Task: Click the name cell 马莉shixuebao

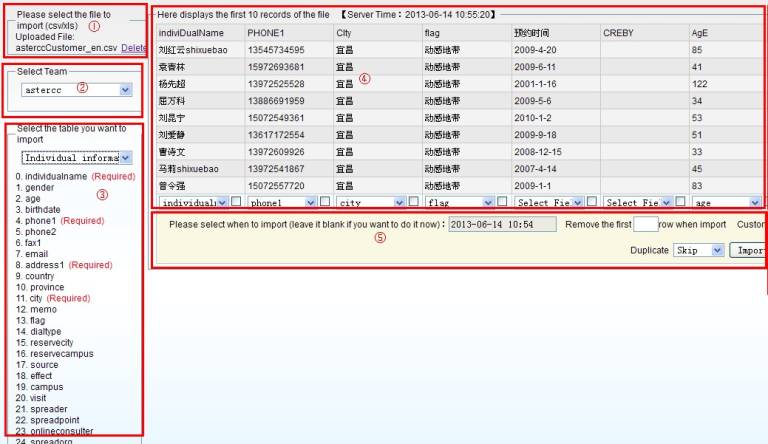Action: (189, 169)
